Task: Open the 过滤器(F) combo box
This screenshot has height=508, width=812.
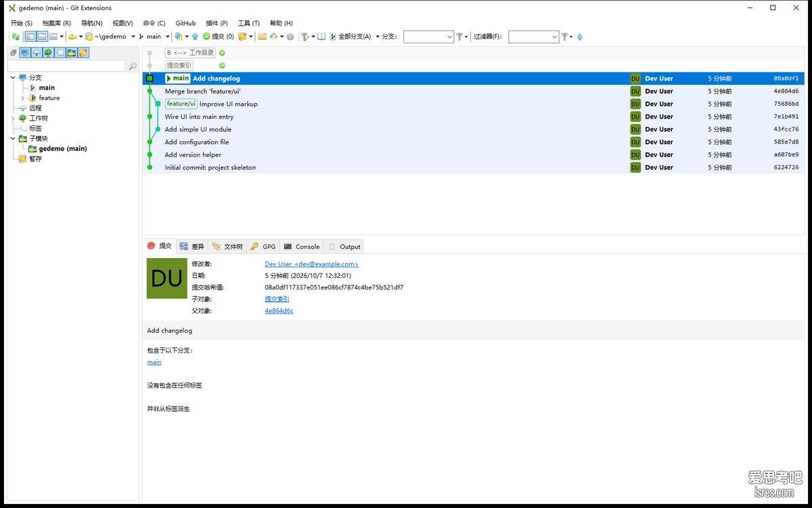Action: (x=533, y=37)
